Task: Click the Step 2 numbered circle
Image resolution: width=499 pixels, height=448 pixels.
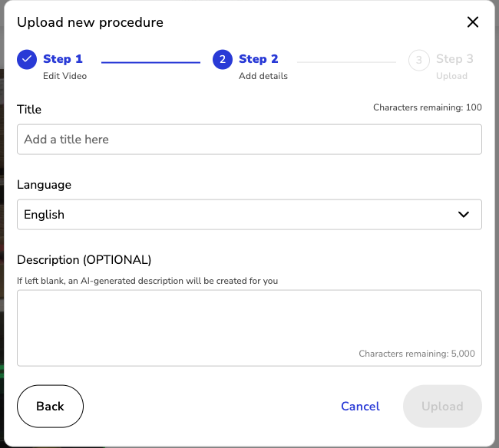Action: click(x=223, y=59)
